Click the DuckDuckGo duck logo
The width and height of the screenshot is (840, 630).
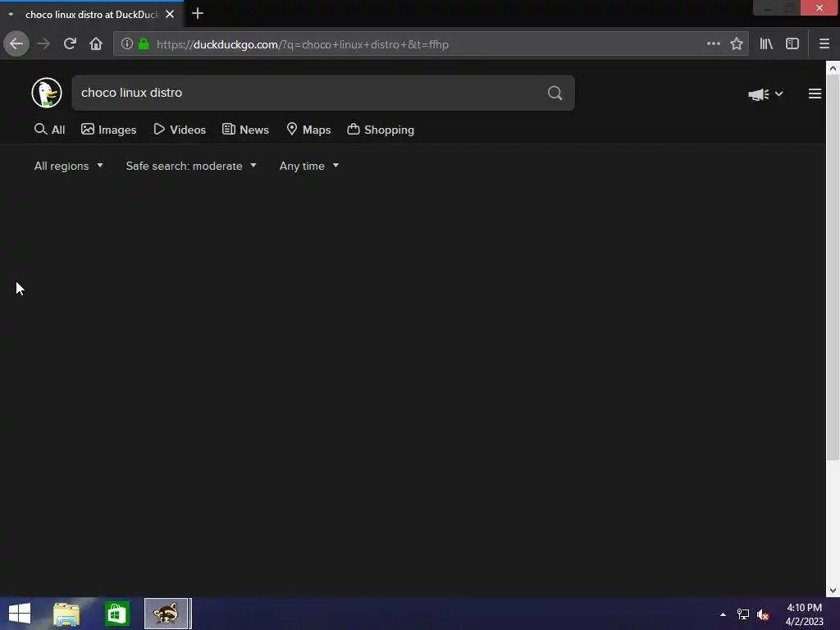[x=47, y=93]
